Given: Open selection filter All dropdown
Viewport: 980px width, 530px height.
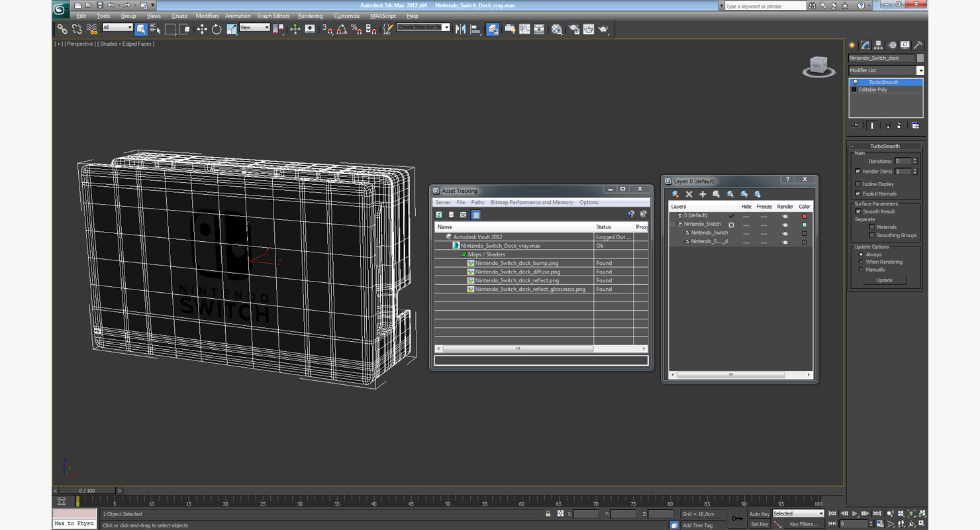Looking at the screenshot, I should (x=117, y=27).
